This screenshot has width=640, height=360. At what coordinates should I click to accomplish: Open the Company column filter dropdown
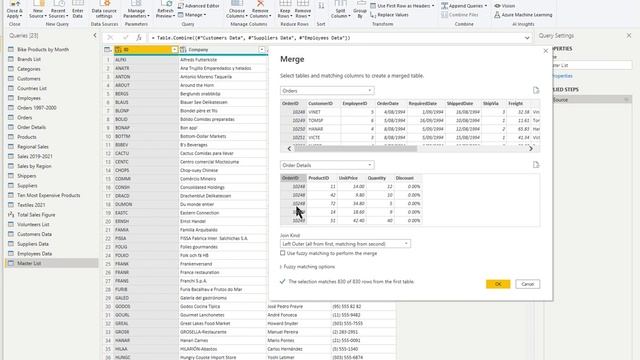tap(262, 50)
